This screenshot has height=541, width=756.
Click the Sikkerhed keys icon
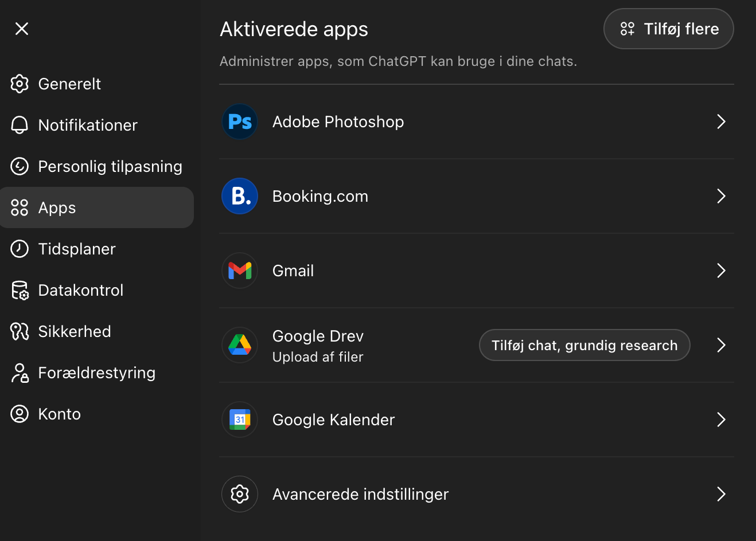point(20,331)
